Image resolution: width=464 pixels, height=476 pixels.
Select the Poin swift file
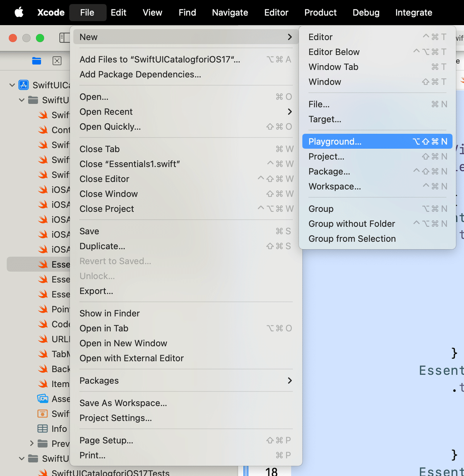coord(54,309)
